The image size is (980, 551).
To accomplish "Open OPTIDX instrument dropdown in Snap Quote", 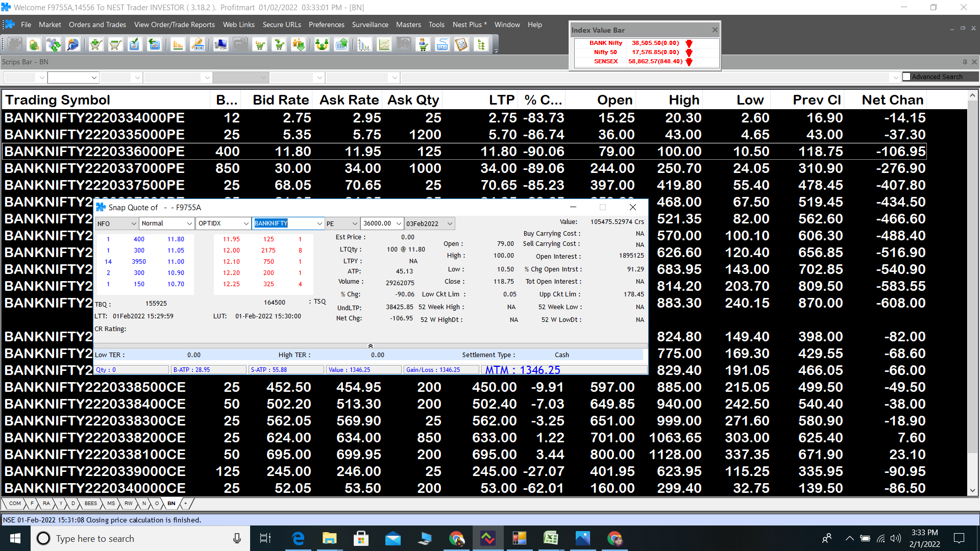I will [x=246, y=223].
